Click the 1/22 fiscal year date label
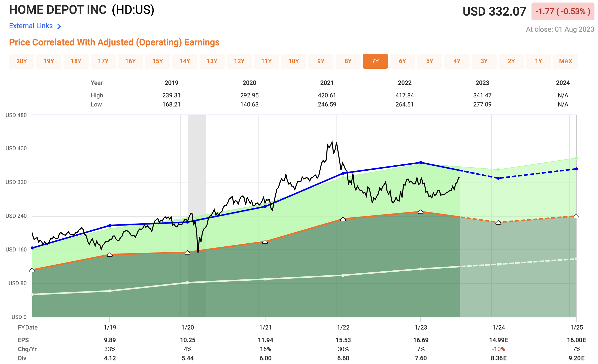The image size is (598, 364). point(343,327)
